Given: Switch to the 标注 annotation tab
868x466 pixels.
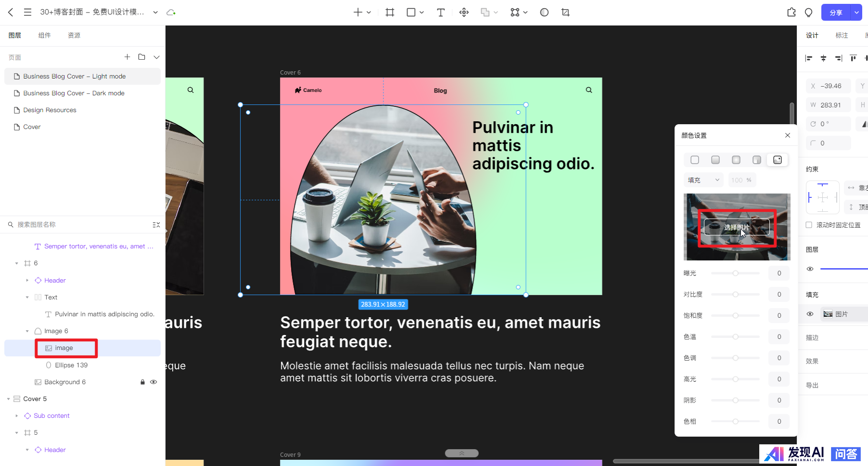Looking at the screenshot, I should tap(842, 36).
